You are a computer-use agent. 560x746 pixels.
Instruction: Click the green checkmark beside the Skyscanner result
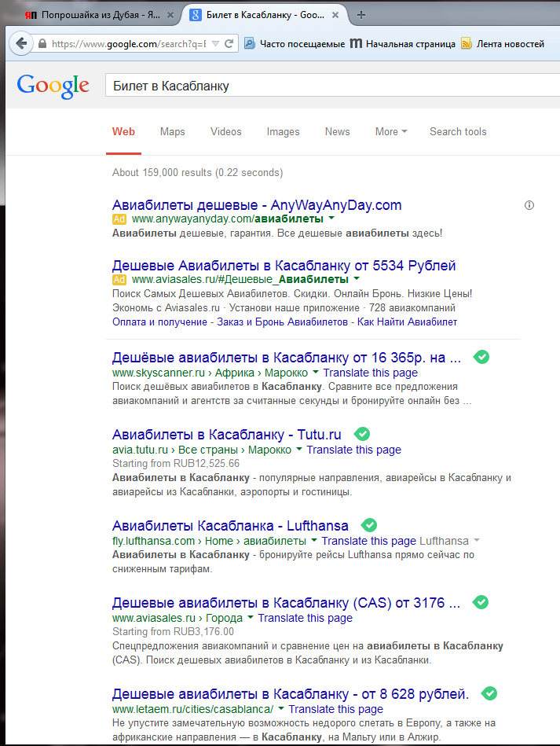[x=481, y=357]
